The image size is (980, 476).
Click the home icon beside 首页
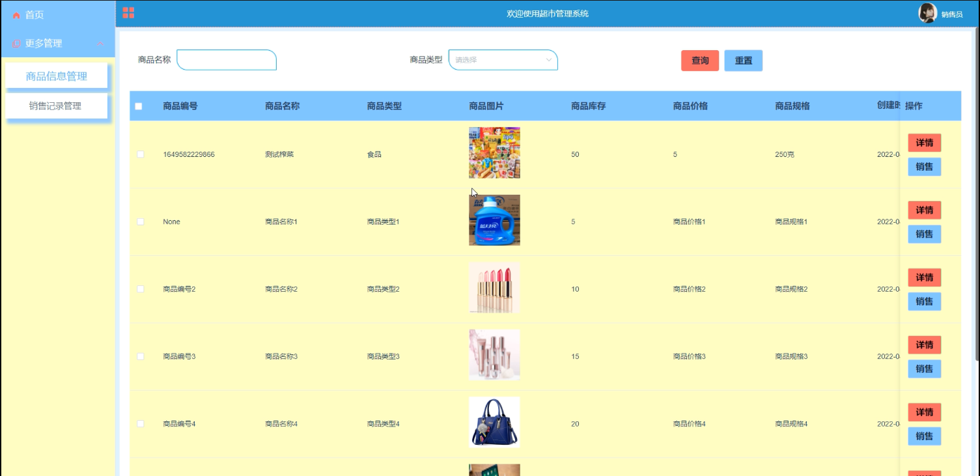coord(17,15)
